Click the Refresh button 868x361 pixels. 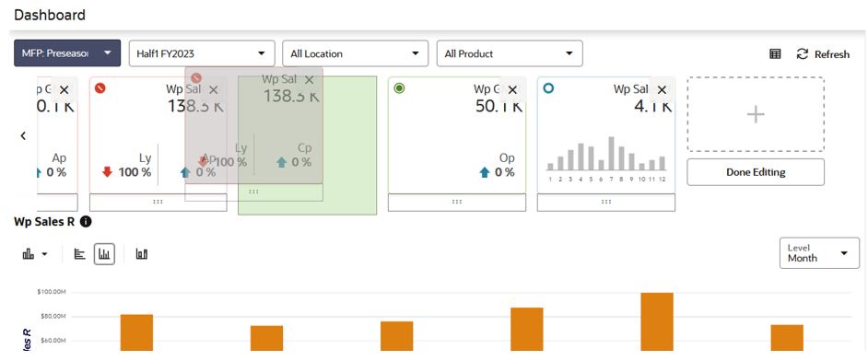pyautogui.click(x=823, y=53)
